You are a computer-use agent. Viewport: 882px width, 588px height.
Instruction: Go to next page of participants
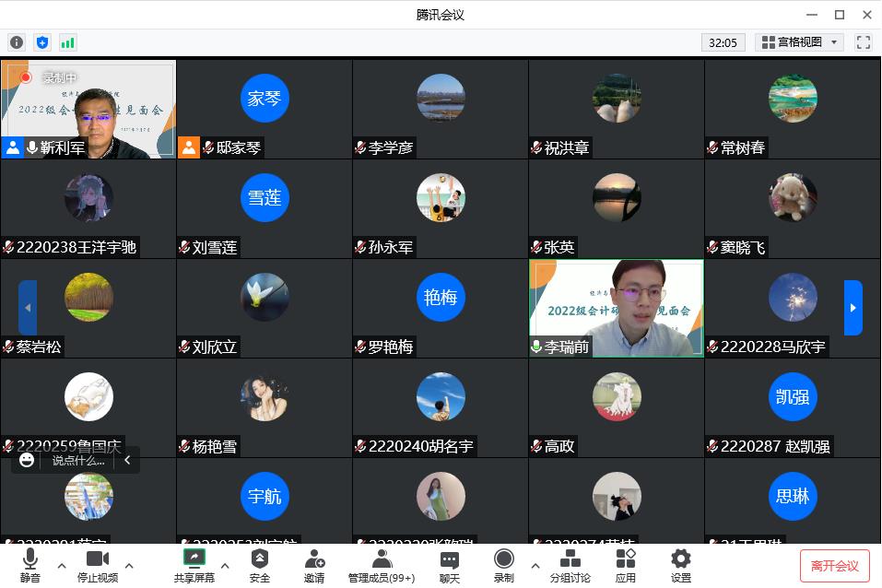pyautogui.click(x=853, y=308)
